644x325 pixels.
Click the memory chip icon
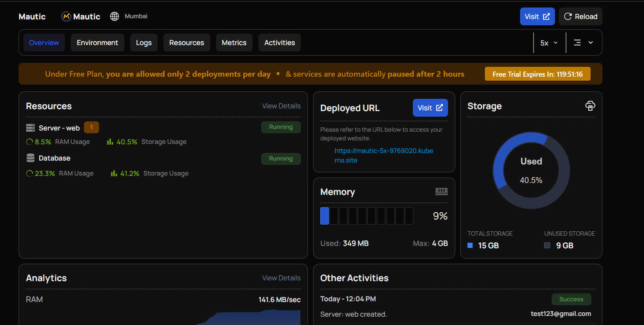(441, 192)
